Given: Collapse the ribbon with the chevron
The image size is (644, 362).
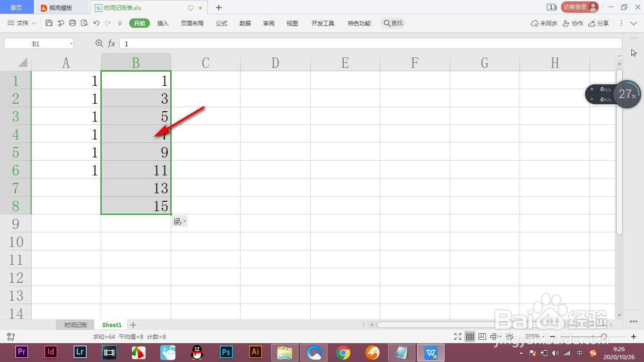Looking at the screenshot, I should 633,23.
